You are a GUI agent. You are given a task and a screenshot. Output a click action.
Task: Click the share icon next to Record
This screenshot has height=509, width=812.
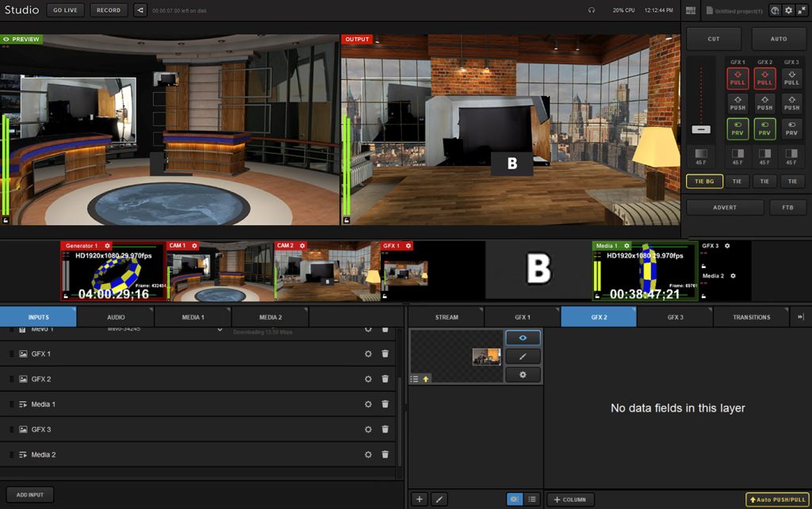[140, 10]
